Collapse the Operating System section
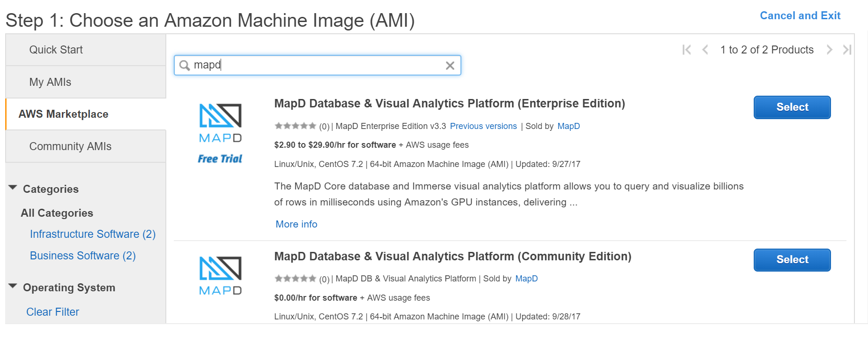868x341 pixels. (x=13, y=287)
